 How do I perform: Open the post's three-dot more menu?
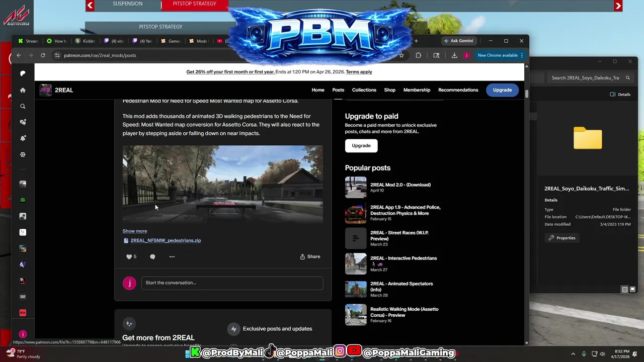172,256
